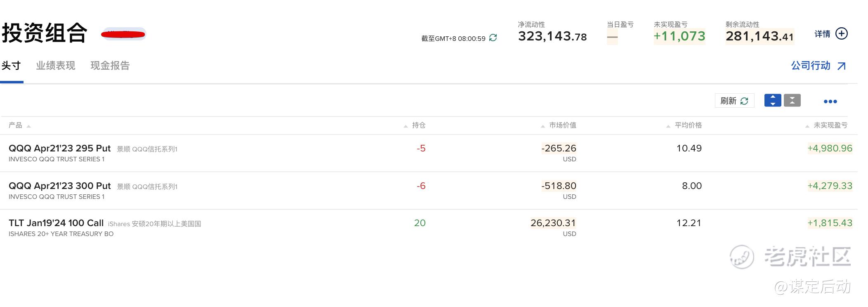Viewport: 868px width, 307px height.
Task: Click the gray collapse-all rows icon
Action: click(x=792, y=100)
